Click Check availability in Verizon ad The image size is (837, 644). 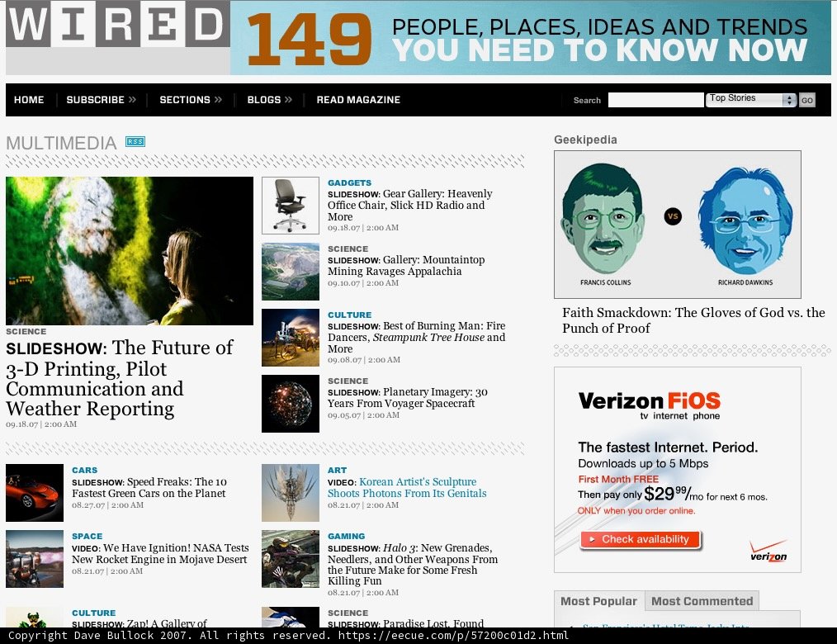(640, 539)
